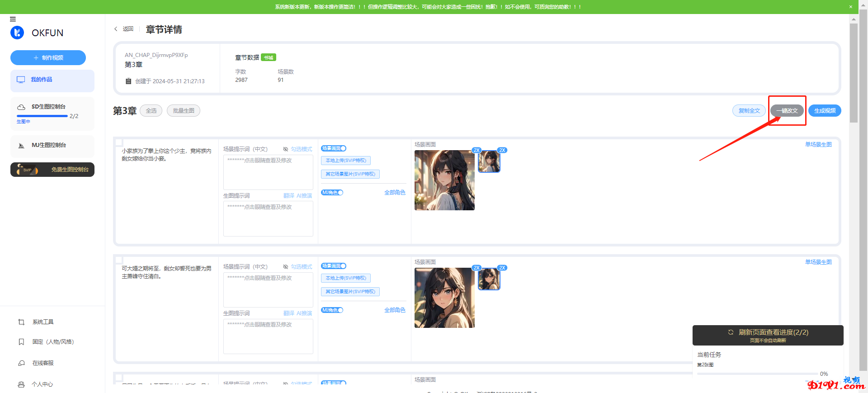Click the 全选 select all button
The height and width of the screenshot is (393, 868).
151,111
